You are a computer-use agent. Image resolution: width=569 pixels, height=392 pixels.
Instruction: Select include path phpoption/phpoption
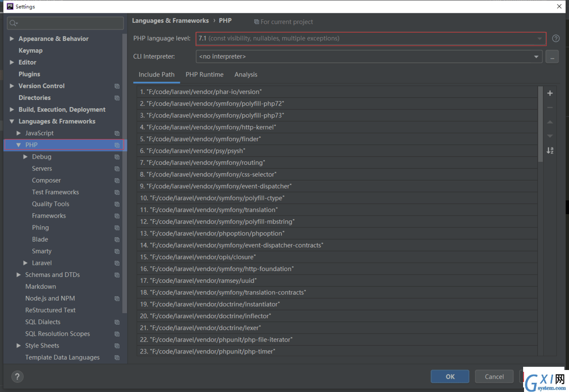(337, 234)
